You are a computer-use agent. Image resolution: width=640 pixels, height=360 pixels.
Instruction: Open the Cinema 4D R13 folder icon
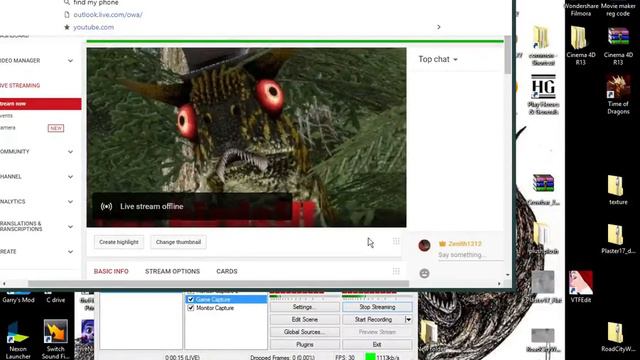coord(580,39)
